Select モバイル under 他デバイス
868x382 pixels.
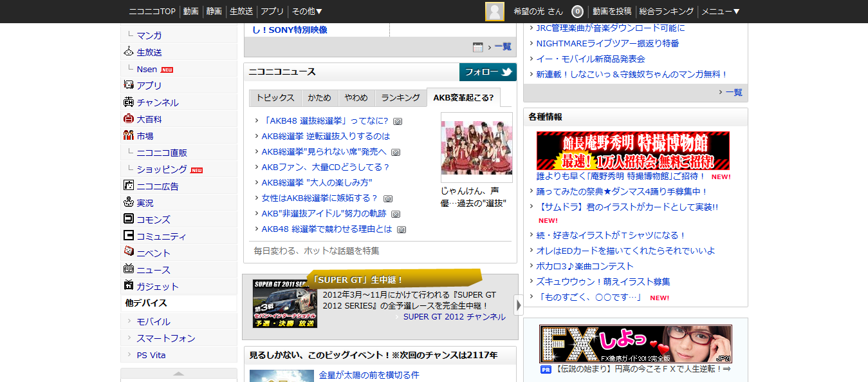(x=153, y=321)
